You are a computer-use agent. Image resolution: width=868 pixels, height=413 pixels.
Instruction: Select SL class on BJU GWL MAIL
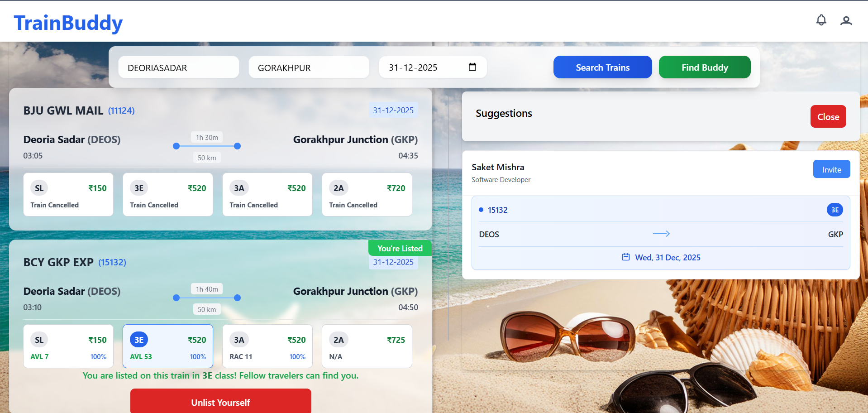(68, 195)
